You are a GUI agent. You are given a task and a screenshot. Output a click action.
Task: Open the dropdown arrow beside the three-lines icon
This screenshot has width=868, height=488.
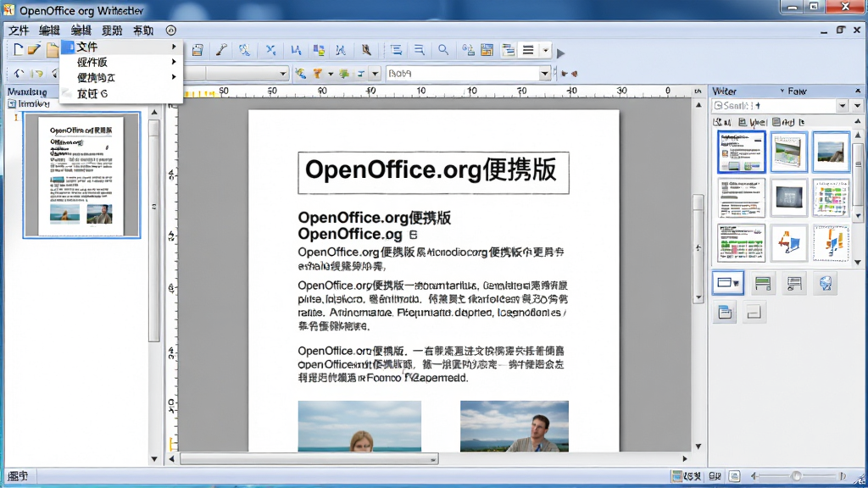(x=545, y=51)
